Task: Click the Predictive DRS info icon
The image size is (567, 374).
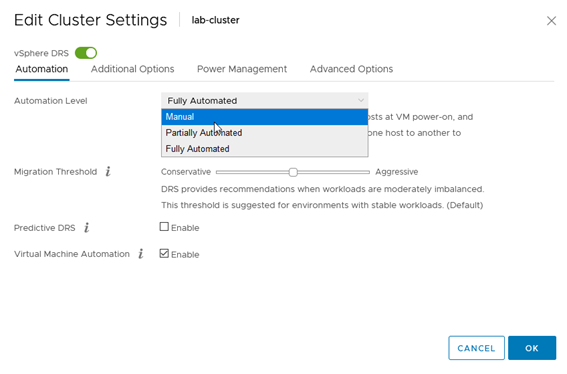Action: click(87, 228)
